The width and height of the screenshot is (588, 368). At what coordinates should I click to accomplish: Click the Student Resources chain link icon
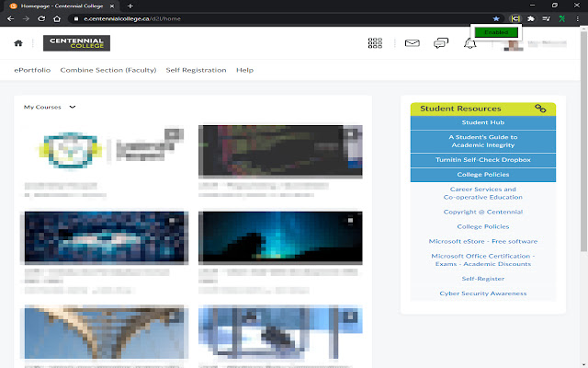tap(540, 109)
